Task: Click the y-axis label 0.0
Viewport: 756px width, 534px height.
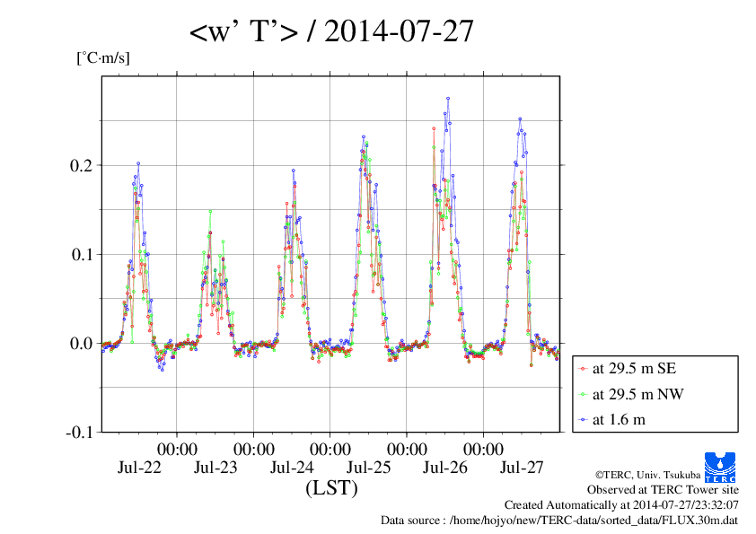Action: point(81,343)
